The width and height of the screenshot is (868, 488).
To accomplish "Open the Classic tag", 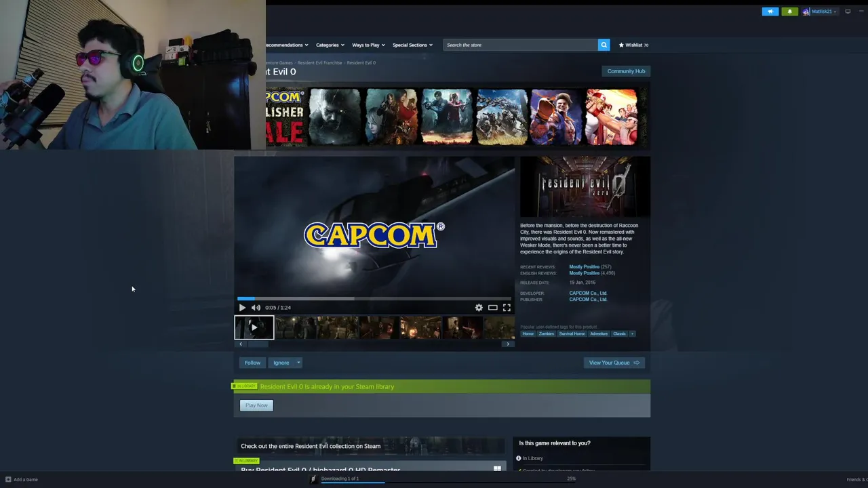I will coord(619,333).
